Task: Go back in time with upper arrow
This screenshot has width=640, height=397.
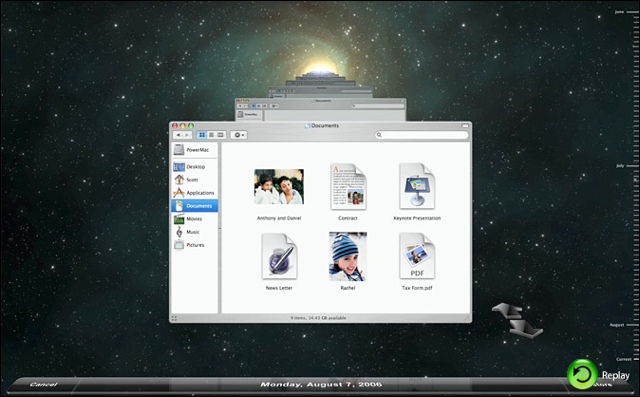Action: (x=507, y=311)
